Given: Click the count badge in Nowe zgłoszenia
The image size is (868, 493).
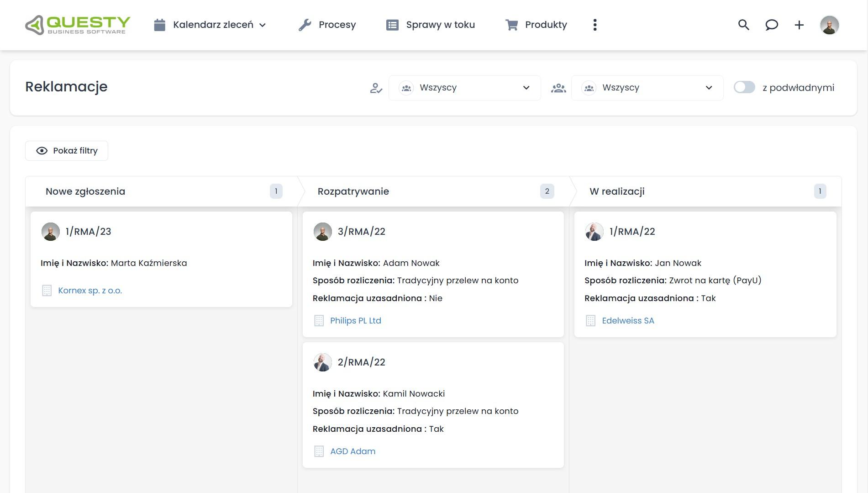Looking at the screenshot, I should click(276, 191).
